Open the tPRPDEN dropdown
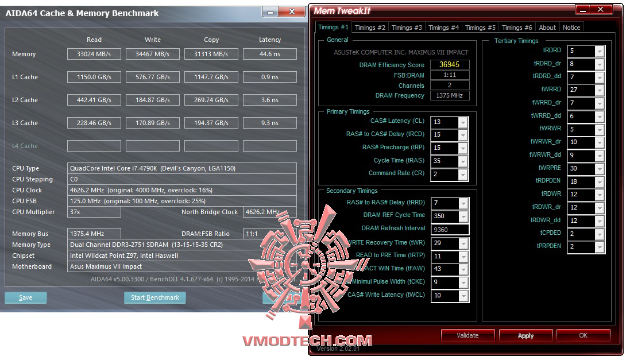 click(599, 247)
